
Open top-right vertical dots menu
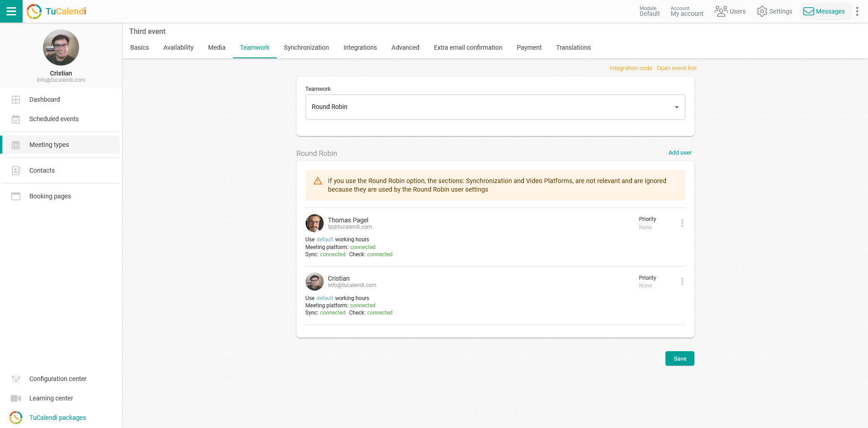point(857,11)
